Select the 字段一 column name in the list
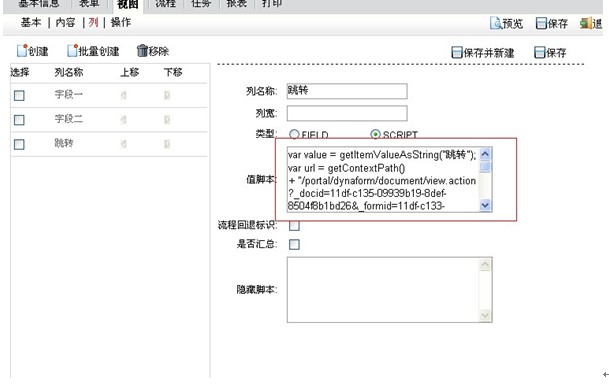Viewport: 609px width, 384px height. (68, 94)
